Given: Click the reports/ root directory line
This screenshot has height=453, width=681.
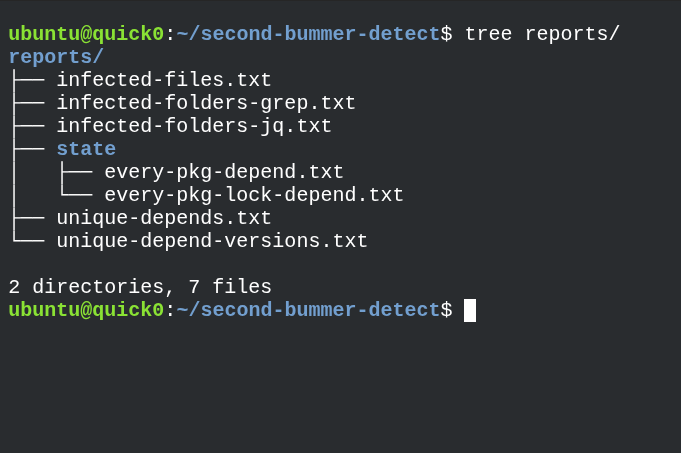Looking at the screenshot, I should [x=56, y=57].
